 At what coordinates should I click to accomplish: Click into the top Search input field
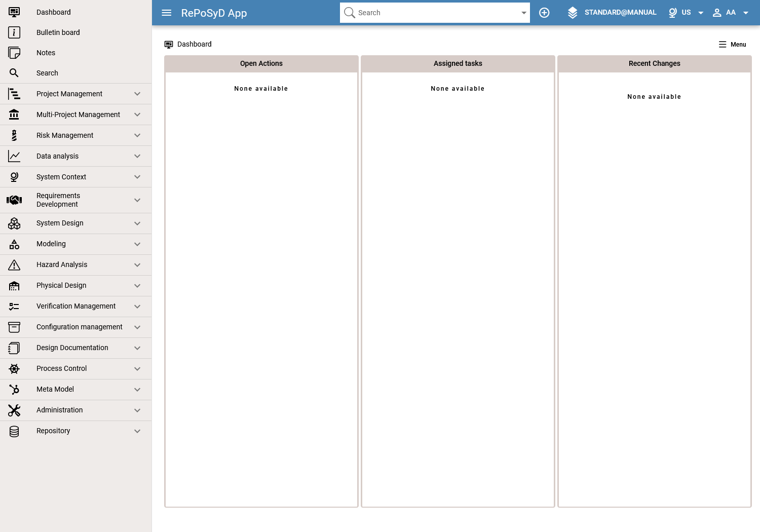click(436, 13)
